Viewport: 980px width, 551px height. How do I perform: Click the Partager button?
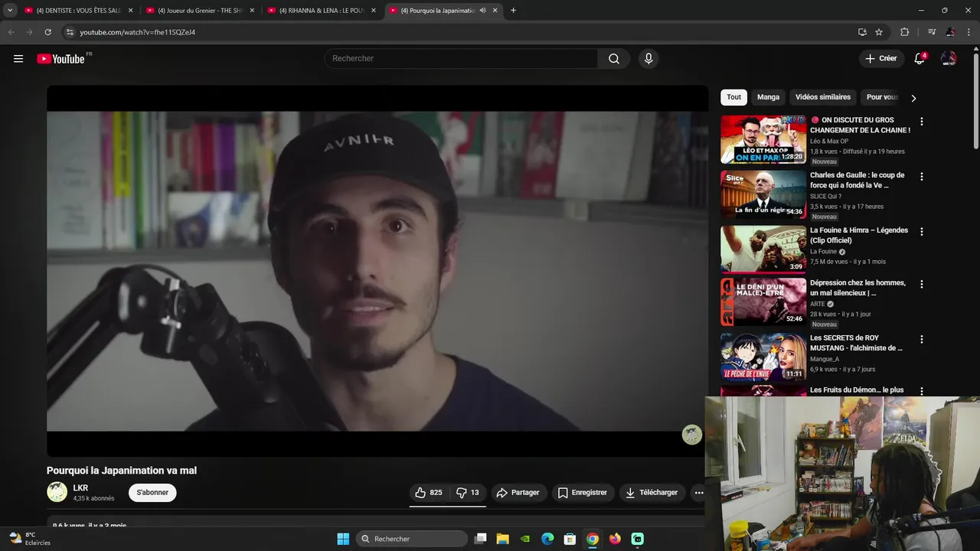[x=518, y=493]
